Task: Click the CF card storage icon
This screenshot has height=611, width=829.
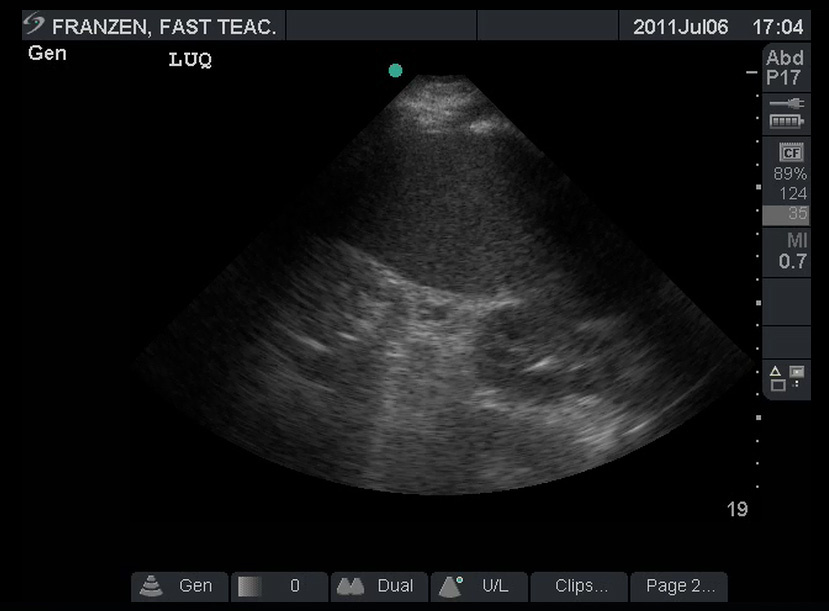Action: click(790, 152)
